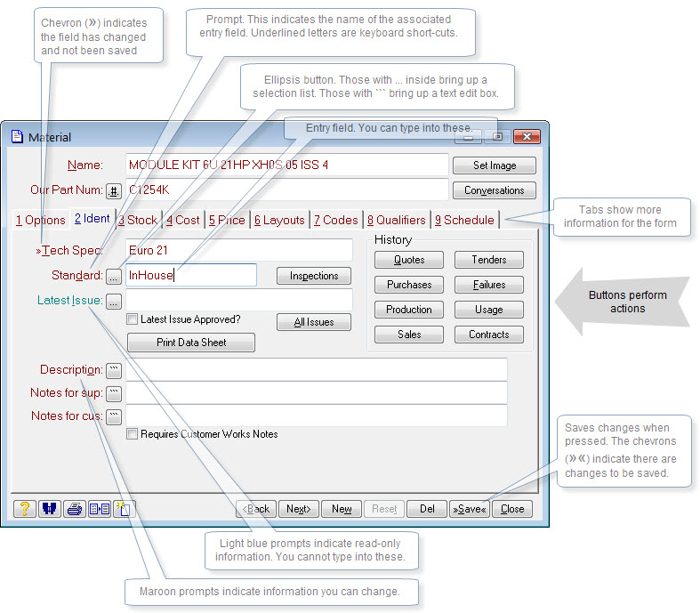Click Print Data Sheet button

[191, 343]
